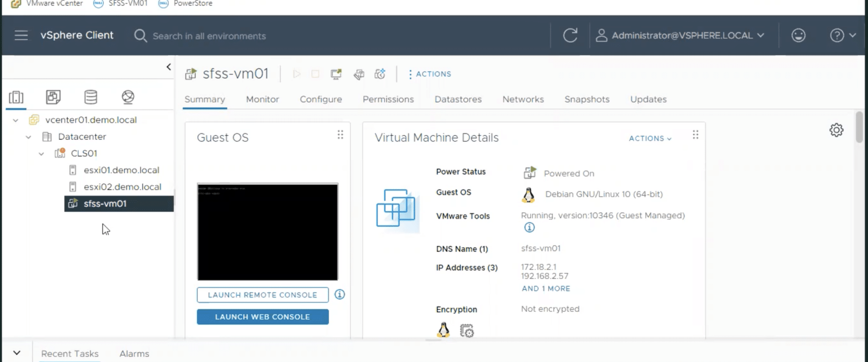
Task: Click the Power On toolbar icon
Action: coord(297,74)
